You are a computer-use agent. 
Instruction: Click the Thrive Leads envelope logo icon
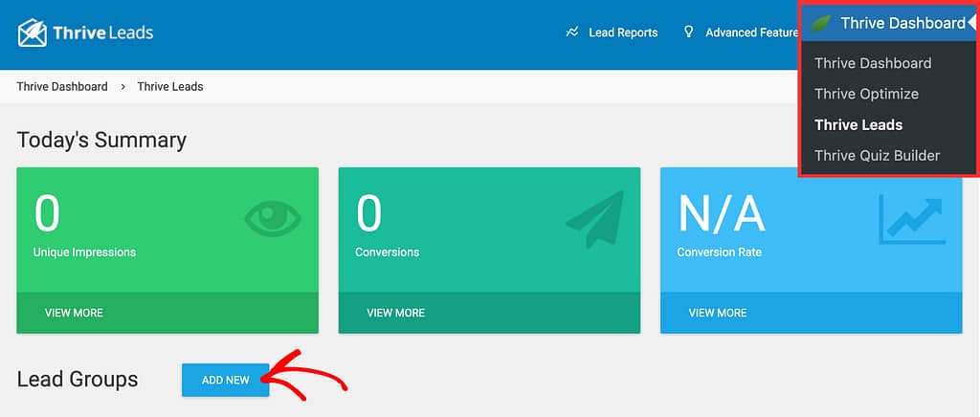(x=33, y=33)
